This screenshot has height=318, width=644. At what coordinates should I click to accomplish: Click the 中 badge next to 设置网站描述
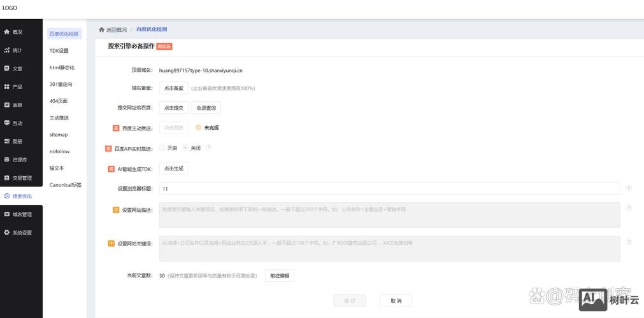[116, 210]
